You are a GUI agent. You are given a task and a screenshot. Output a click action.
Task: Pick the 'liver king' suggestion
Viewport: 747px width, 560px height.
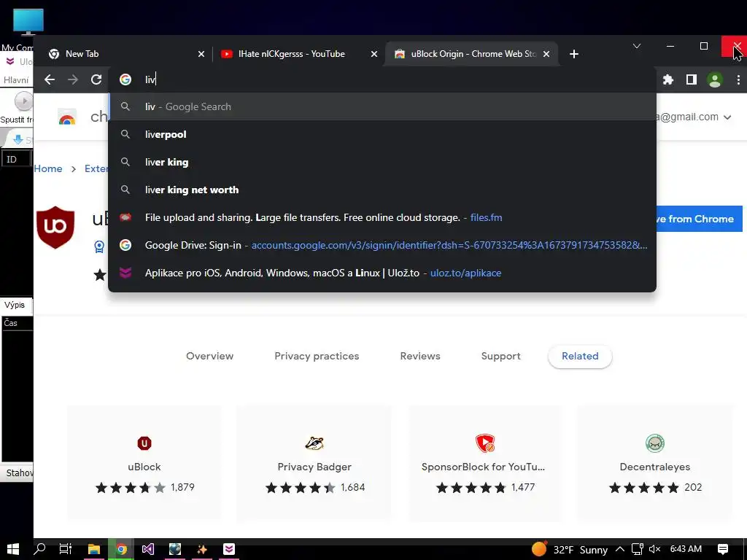coord(382,162)
